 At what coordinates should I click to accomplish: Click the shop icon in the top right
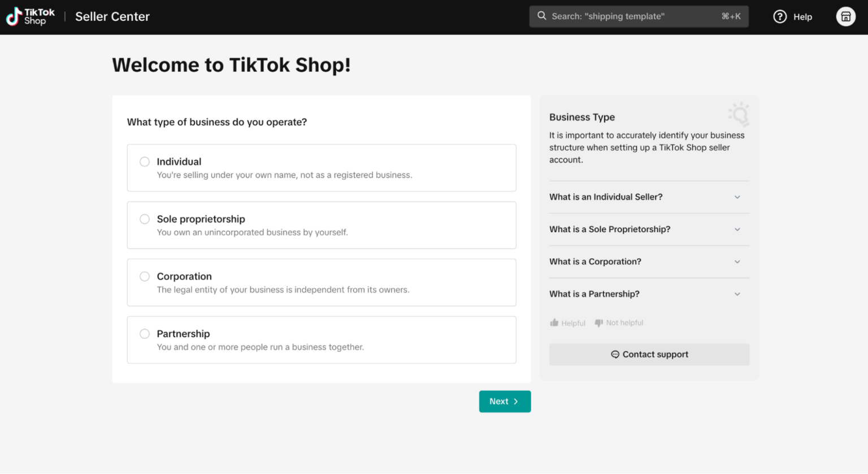[845, 16]
